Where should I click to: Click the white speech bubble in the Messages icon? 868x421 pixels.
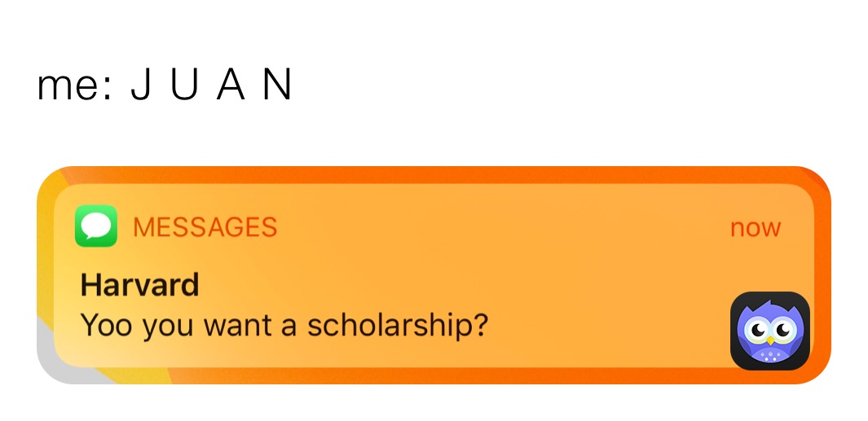coord(96,225)
